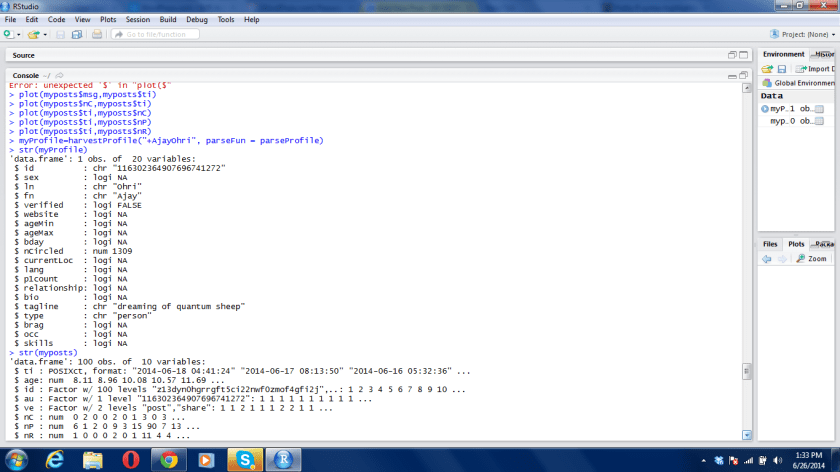This screenshot has width=840, height=472.
Task: Open the File menu
Action: click(x=10, y=19)
